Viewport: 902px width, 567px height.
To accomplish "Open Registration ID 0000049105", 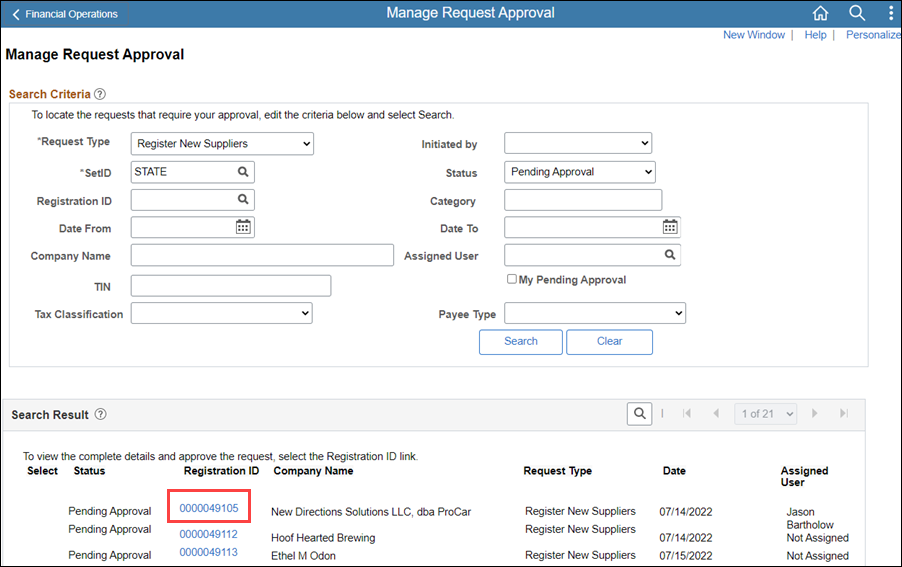I will (209, 508).
